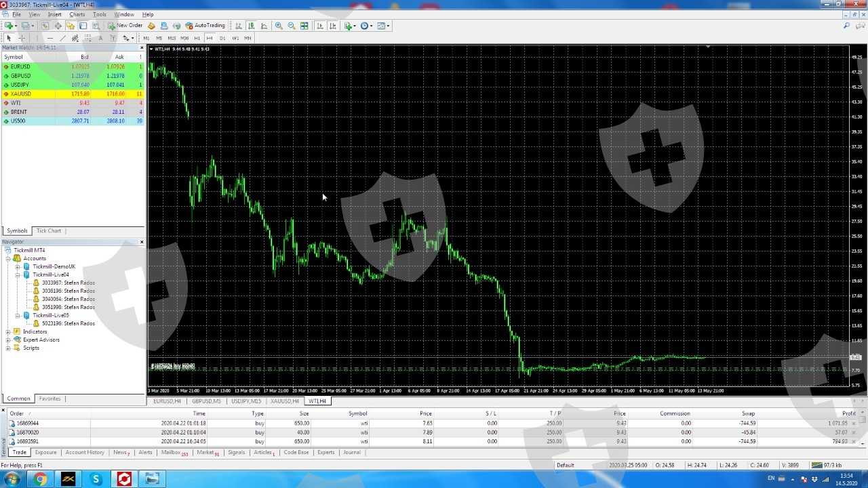The image size is (868, 488).
Task: Open the Indicators list dropdown icon
Action: pos(349,26)
